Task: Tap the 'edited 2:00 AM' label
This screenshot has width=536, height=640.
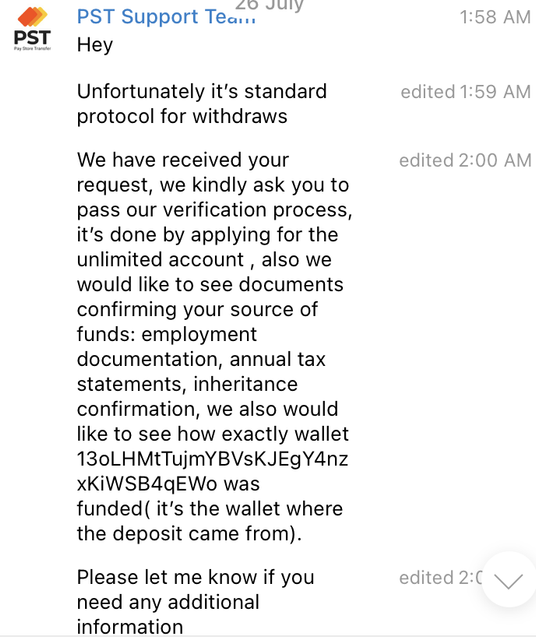Action: [465, 160]
